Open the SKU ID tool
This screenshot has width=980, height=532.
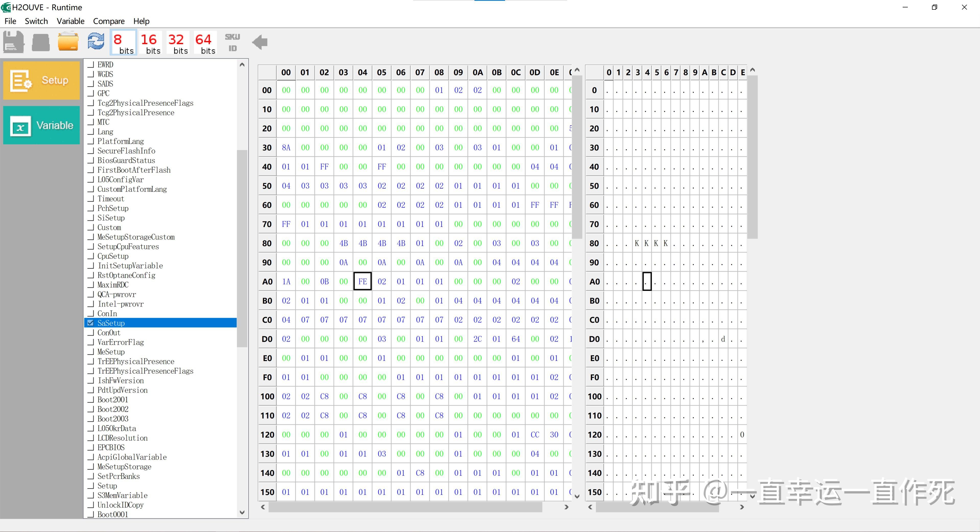pos(232,42)
